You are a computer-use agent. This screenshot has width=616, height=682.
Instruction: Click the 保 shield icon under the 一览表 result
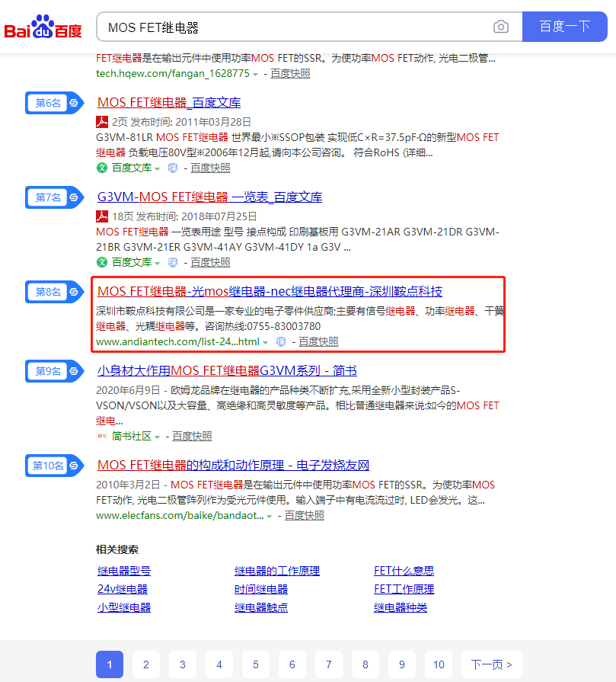coord(173,262)
